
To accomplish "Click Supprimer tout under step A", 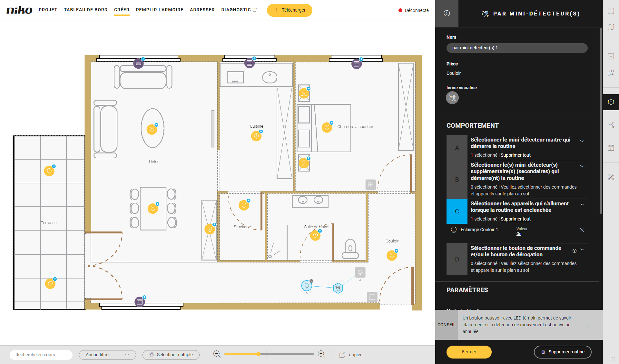I will 516,155.
